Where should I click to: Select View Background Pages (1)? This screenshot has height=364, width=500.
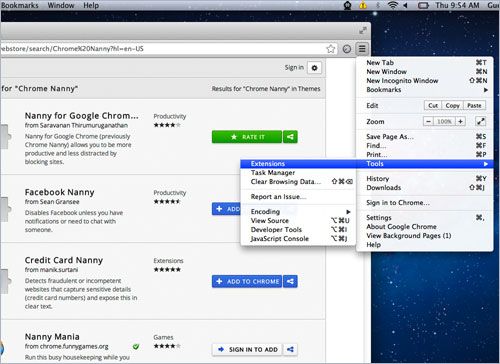point(425,236)
